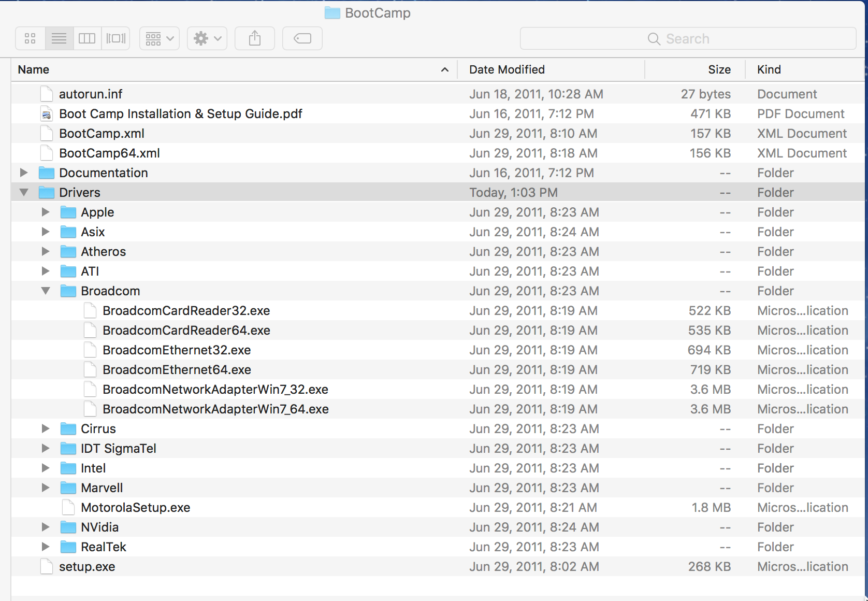Click the 'setup.exe' file name
This screenshot has height=601, width=868.
[x=87, y=567]
